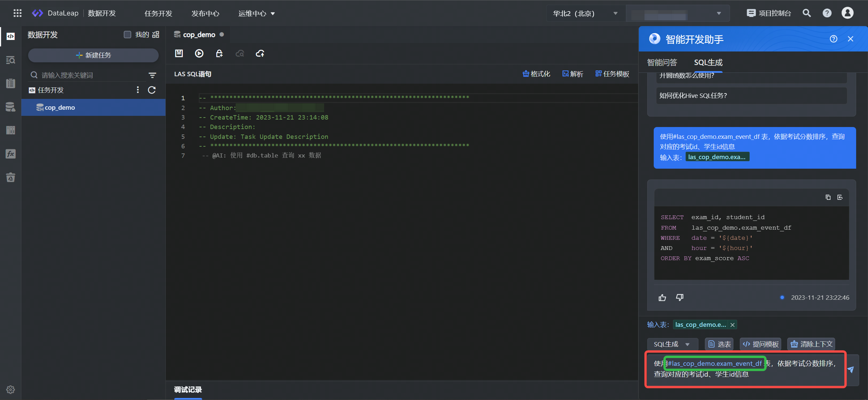This screenshot has width=868, height=400.
Task: Click 格式化 to format SQL
Action: [536, 74]
